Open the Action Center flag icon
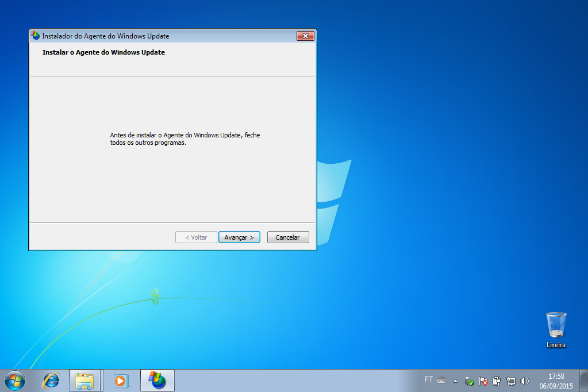This screenshot has height=392, width=588. 483,381
